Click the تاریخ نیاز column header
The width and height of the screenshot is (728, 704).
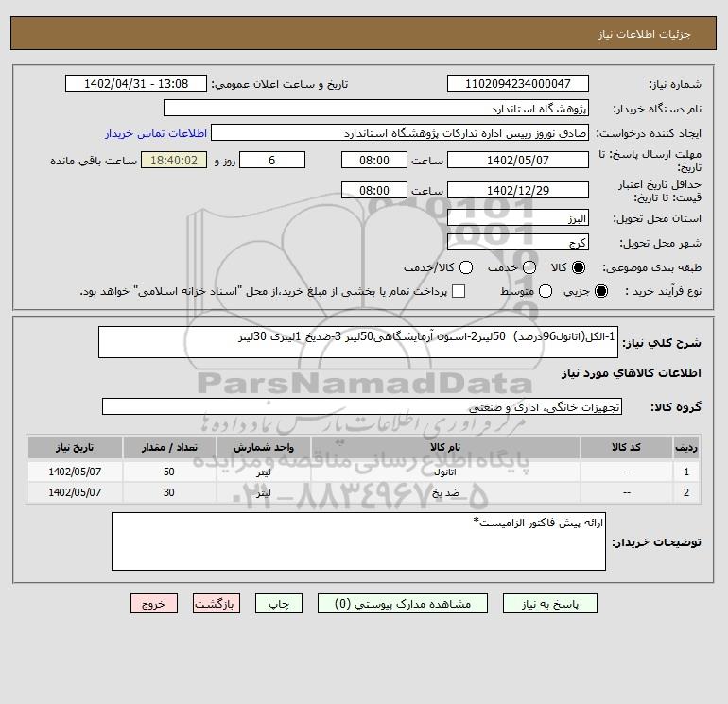[x=75, y=447]
